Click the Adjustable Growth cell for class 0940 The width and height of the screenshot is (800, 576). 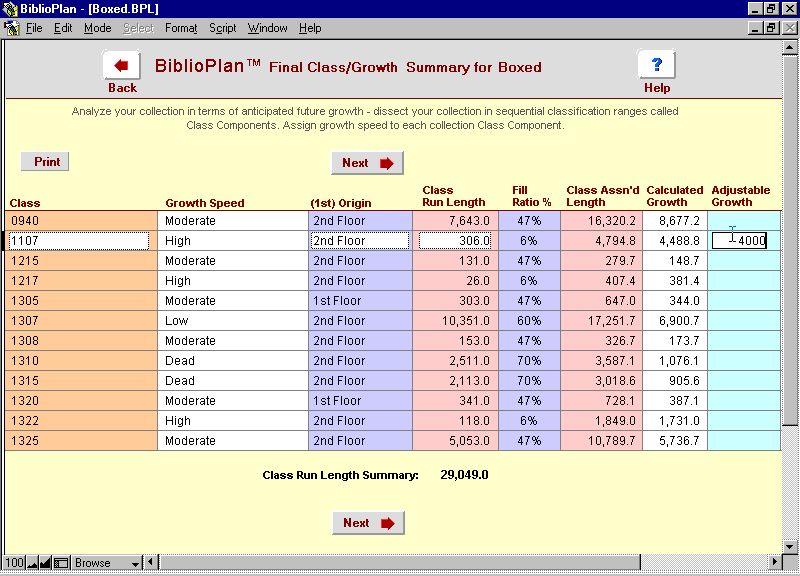(x=744, y=221)
